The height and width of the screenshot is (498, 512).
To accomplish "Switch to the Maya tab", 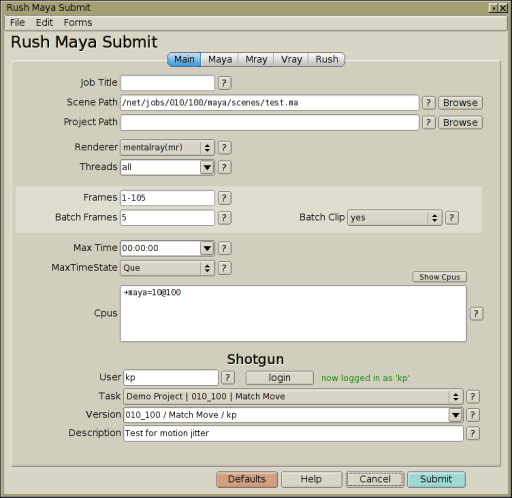I will point(220,60).
